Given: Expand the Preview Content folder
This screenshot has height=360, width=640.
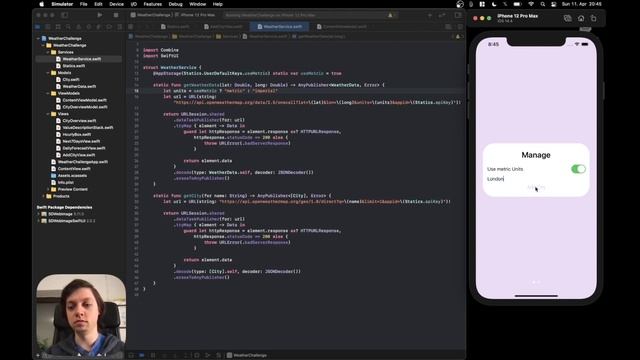Looking at the screenshot, I should click(48, 189).
